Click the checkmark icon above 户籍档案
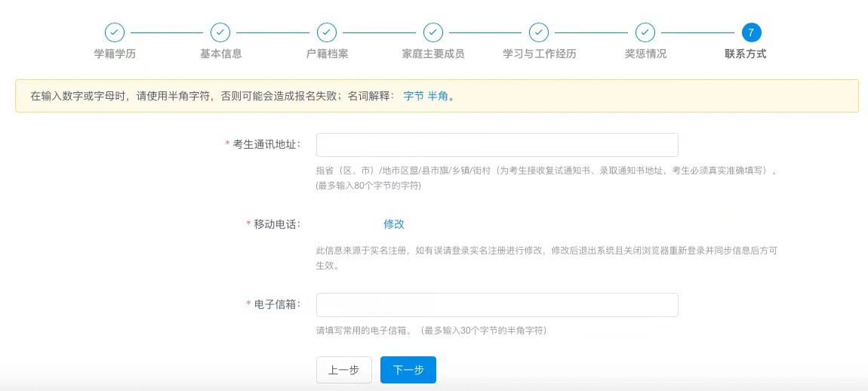This screenshot has width=868, height=391. pyautogui.click(x=327, y=32)
